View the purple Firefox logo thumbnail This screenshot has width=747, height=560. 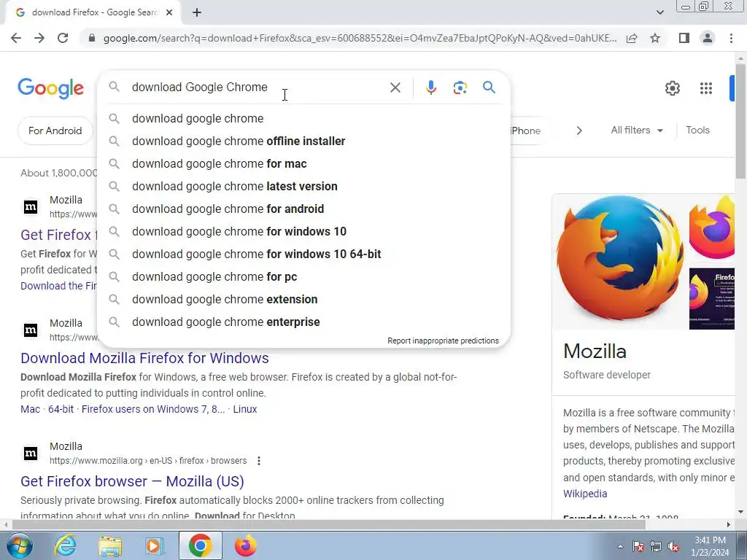click(x=712, y=227)
